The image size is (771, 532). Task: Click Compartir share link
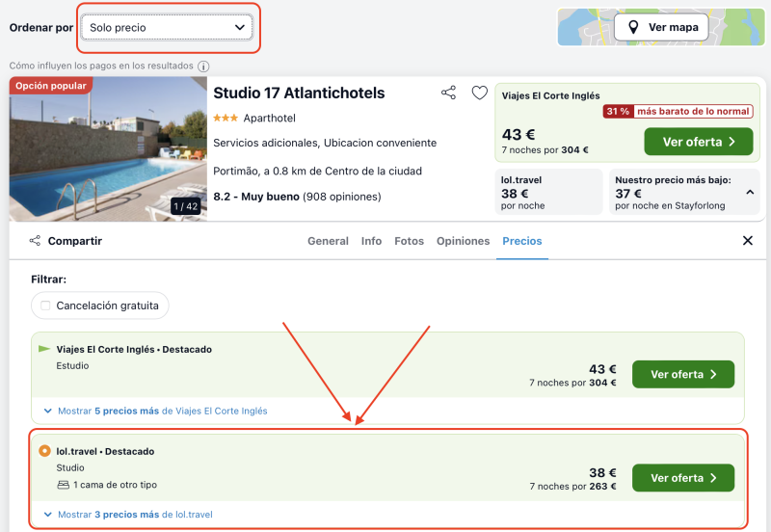coord(66,241)
